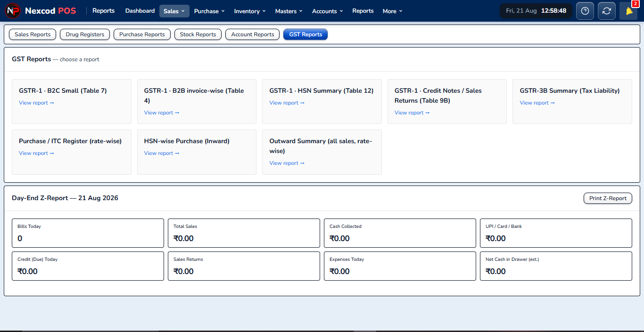The image size is (644, 332).
Task: Switch to the Account Reports tab
Action: (253, 34)
